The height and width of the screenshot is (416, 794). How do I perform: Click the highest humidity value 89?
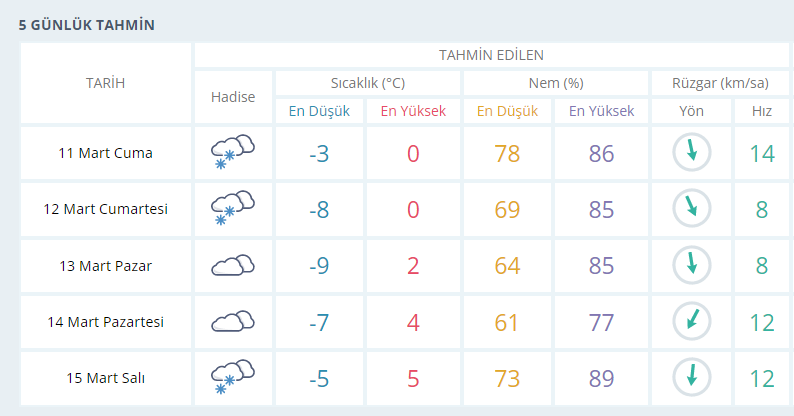[x=601, y=379]
